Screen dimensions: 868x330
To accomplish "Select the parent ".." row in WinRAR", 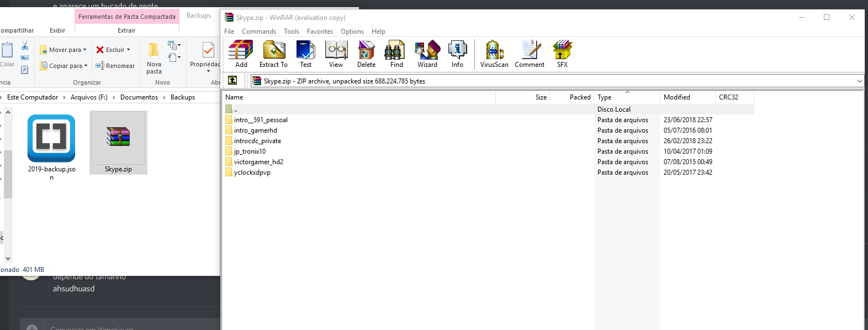I will point(488,109).
